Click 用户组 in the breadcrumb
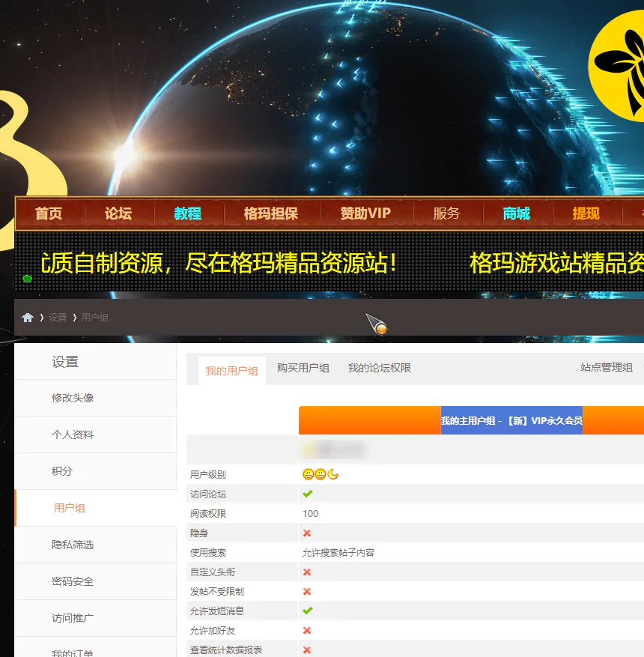The width and height of the screenshot is (644, 657). coord(95,318)
